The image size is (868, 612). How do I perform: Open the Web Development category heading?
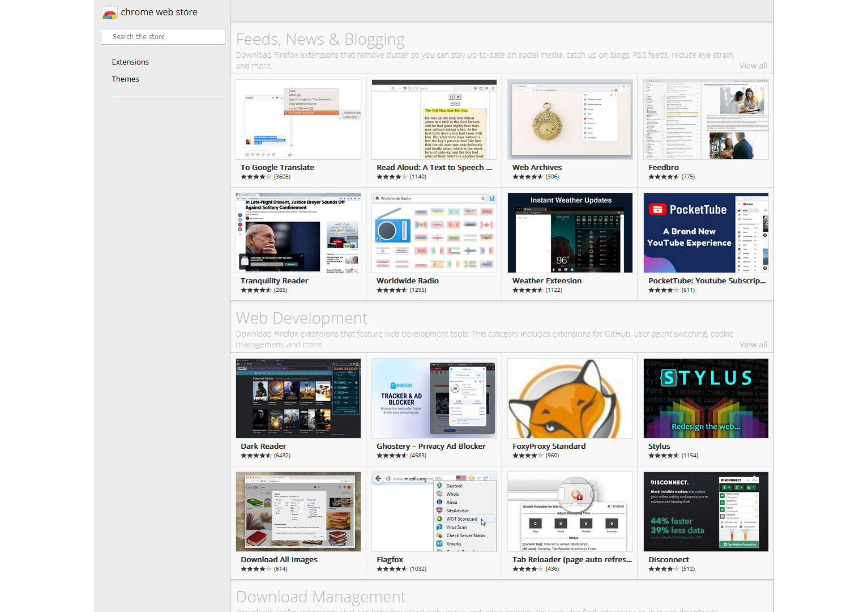click(301, 318)
